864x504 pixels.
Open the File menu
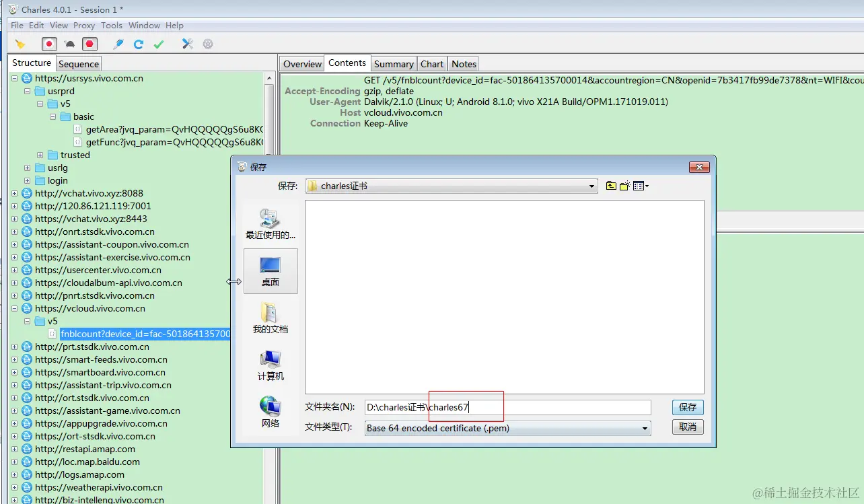(x=17, y=26)
